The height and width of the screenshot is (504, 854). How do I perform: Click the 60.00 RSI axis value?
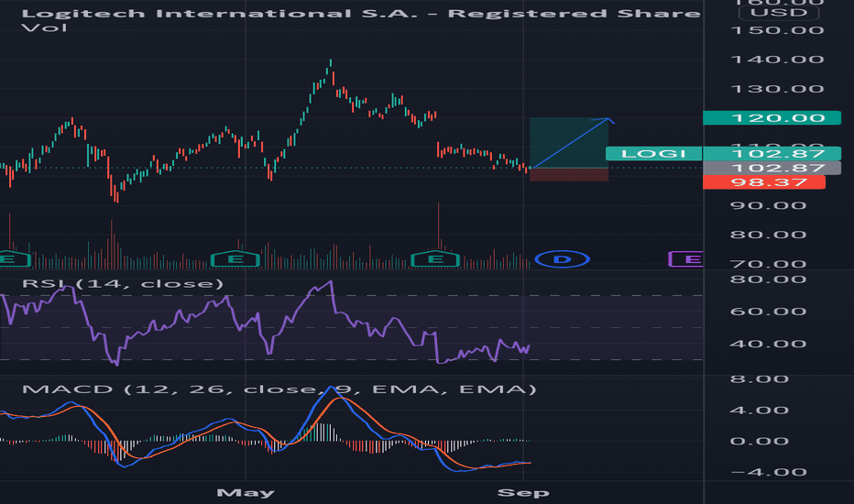click(768, 312)
